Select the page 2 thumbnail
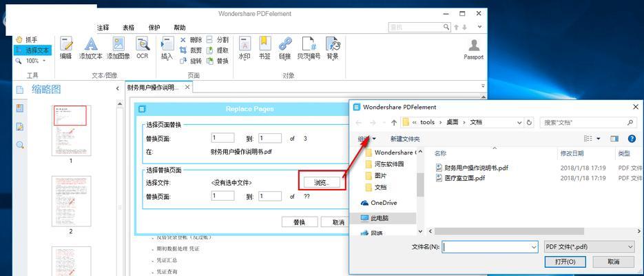Viewport: 644px width, 276px height. point(71,201)
